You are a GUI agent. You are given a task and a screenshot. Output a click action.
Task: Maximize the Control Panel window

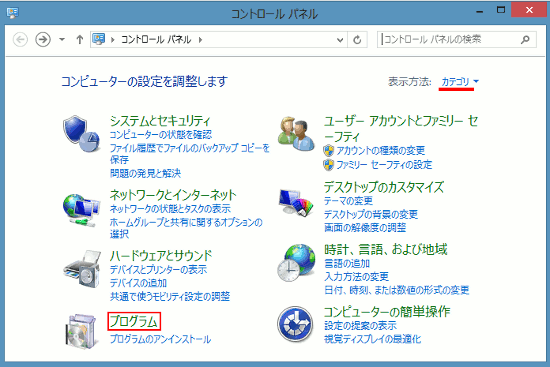[x=501, y=11]
